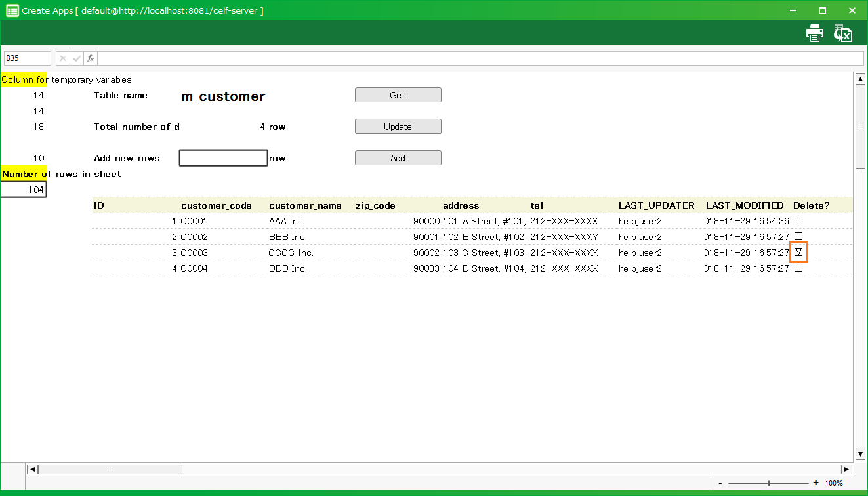Click the printer icon in the toolbar

[x=814, y=33]
